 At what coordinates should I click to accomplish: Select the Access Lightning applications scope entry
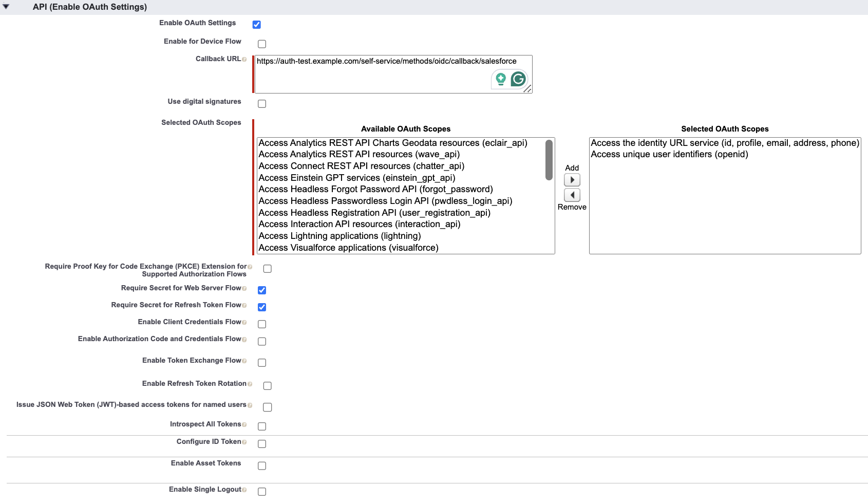340,236
